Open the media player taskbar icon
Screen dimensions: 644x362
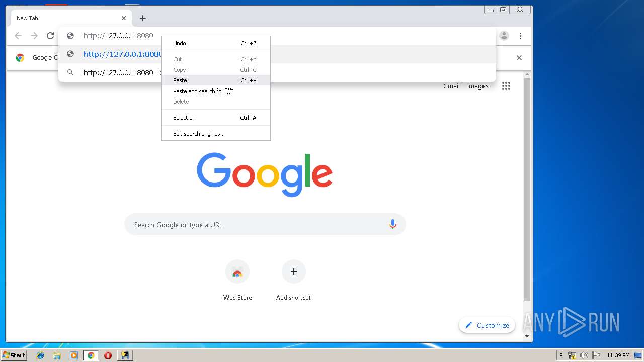click(x=74, y=355)
